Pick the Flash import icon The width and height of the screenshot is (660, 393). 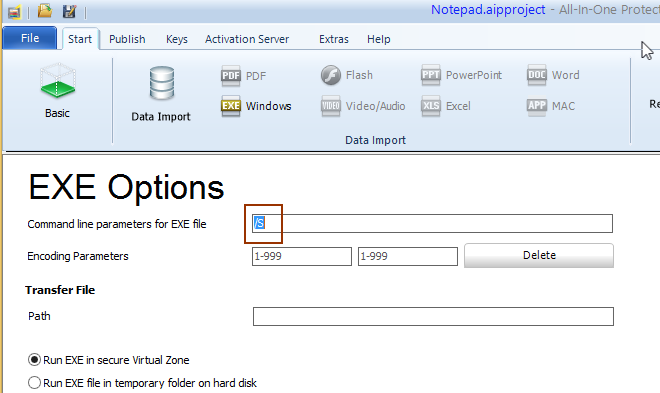point(331,75)
